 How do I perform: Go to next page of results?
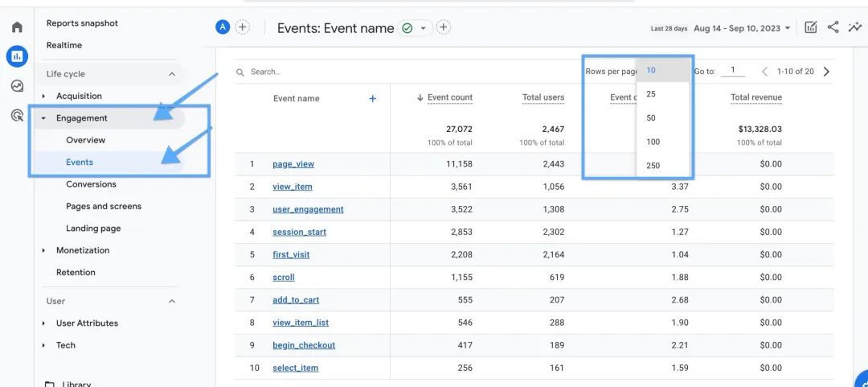pos(826,72)
